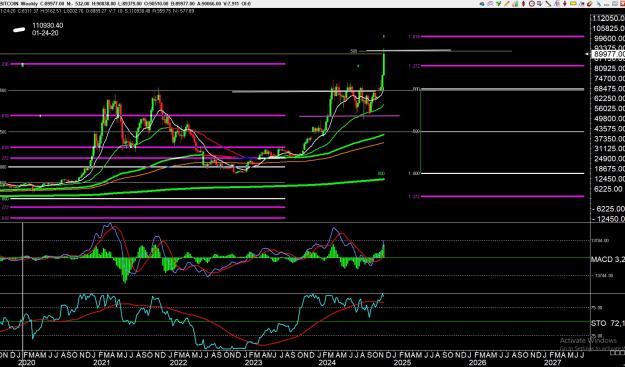Viewport: 625px width, 367px height.
Task: Click the circled C toolbar icon
Action: click(x=532, y=4)
